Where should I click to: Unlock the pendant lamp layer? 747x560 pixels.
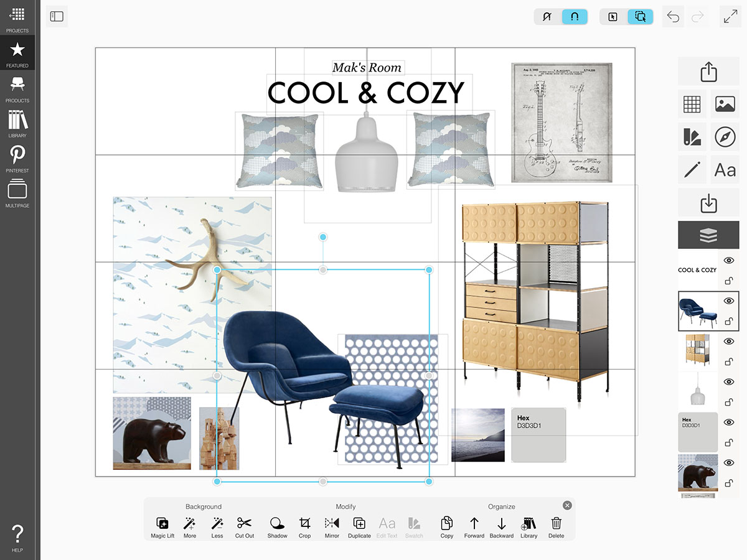coord(729,402)
